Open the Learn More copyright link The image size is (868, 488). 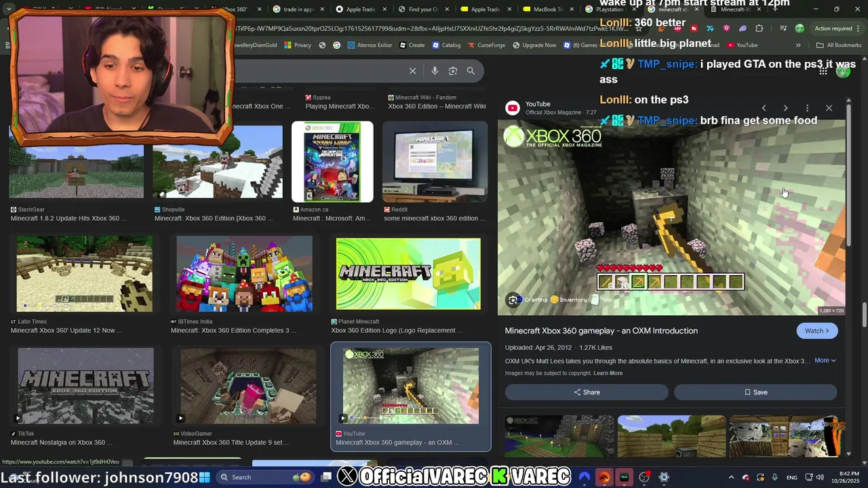pos(608,373)
